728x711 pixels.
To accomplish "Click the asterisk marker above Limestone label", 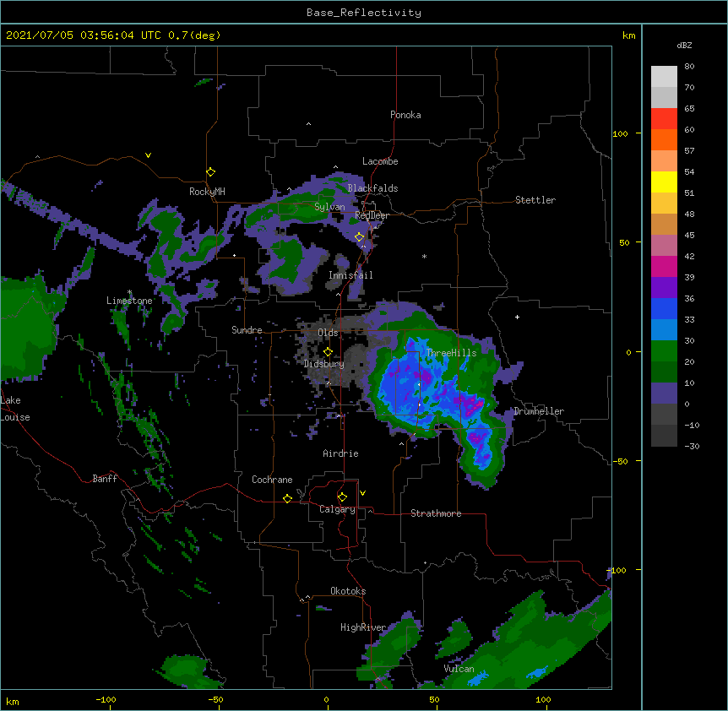I will point(129,292).
